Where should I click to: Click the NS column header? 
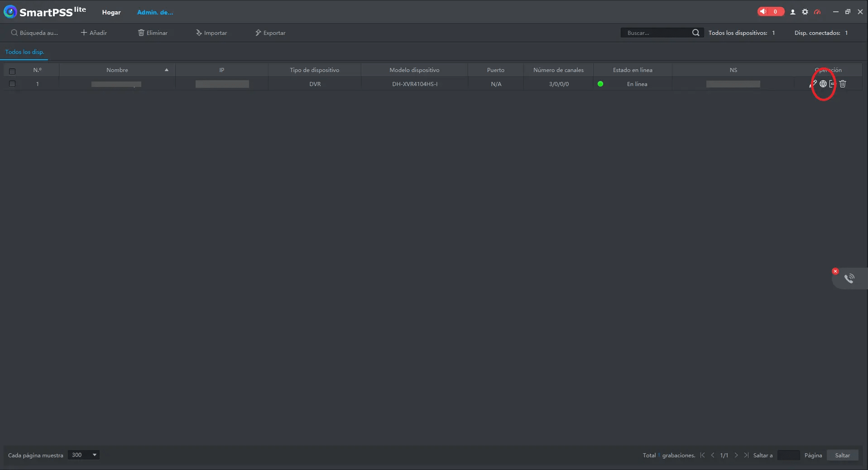point(734,70)
